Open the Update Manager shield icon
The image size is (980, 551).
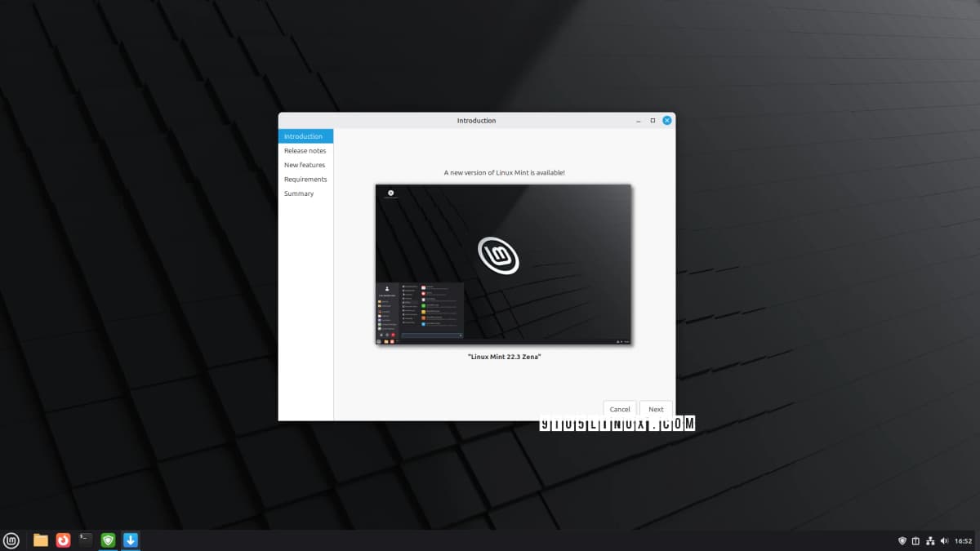coord(108,540)
